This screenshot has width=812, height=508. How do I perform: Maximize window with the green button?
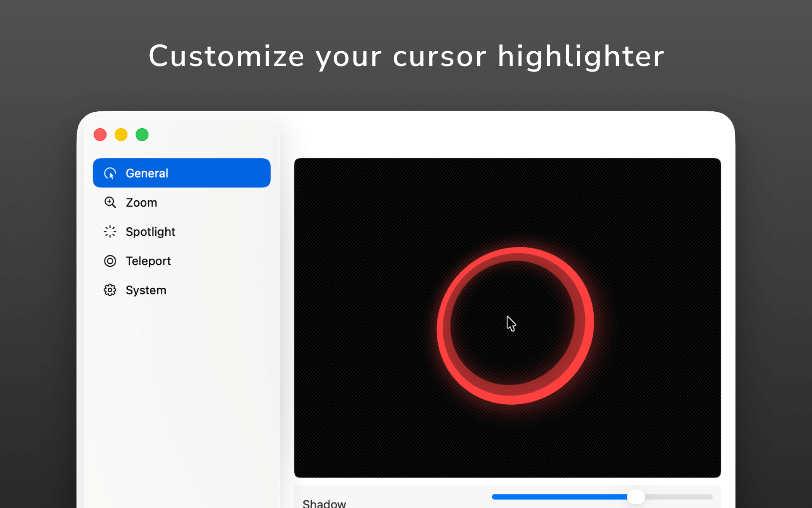142,135
